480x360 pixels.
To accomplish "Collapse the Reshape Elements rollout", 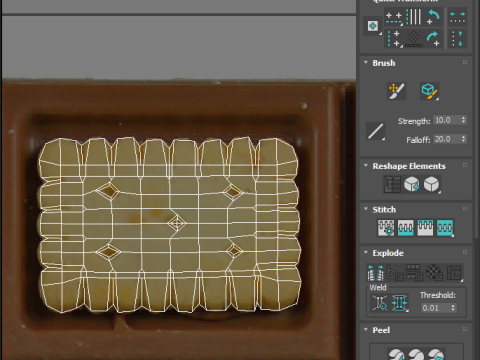I will [366, 166].
